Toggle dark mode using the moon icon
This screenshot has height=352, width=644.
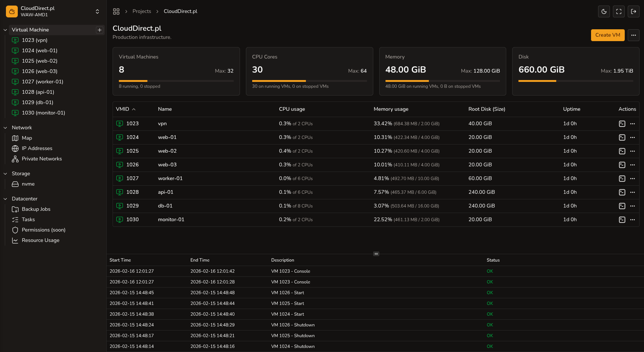click(x=604, y=11)
